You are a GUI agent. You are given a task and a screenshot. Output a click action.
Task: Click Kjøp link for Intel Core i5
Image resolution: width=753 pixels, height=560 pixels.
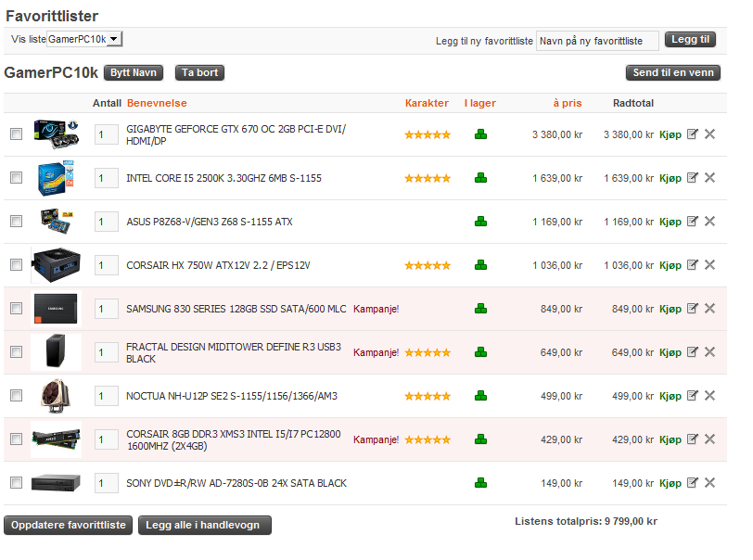point(670,178)
